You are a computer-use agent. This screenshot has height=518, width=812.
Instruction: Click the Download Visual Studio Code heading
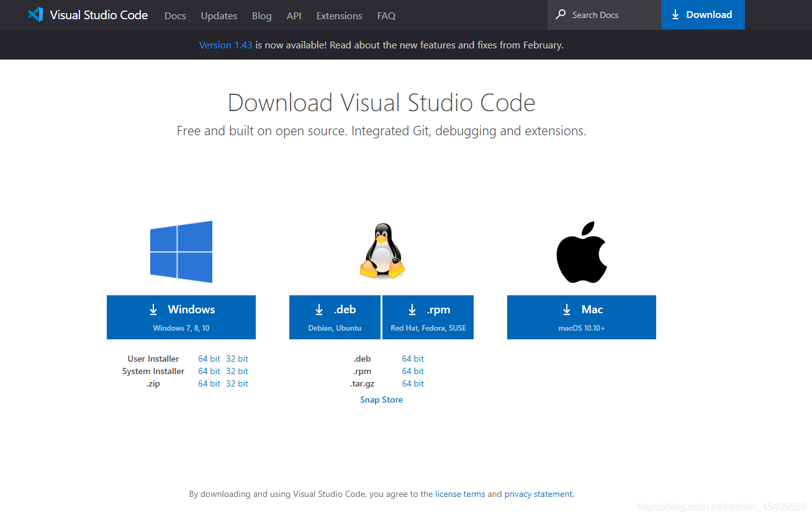click(382, 102)
